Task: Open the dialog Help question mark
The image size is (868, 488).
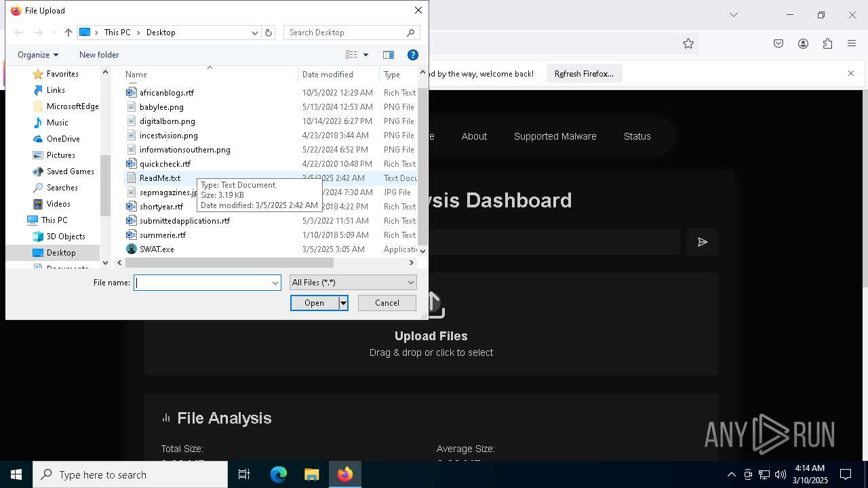Action: pos(412,55)
